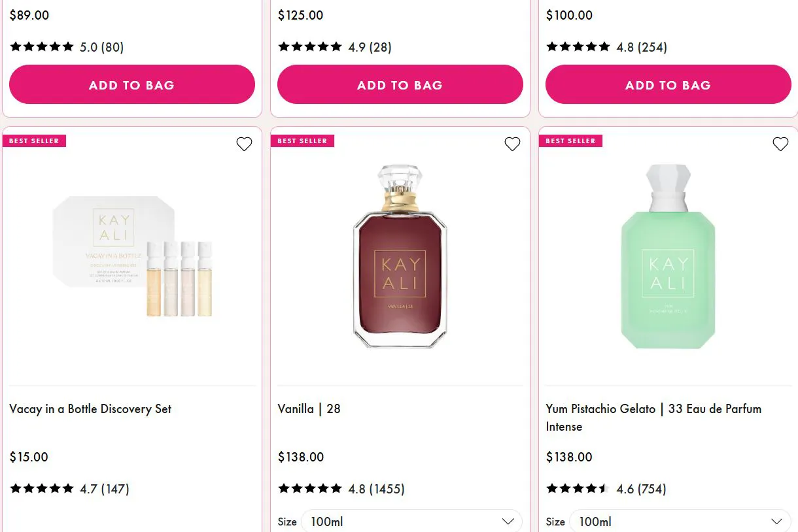Image resolution: width=798 pixels, height=532 pixels.
Task: Add the $89.00 product to your bag
Action: 131,84
